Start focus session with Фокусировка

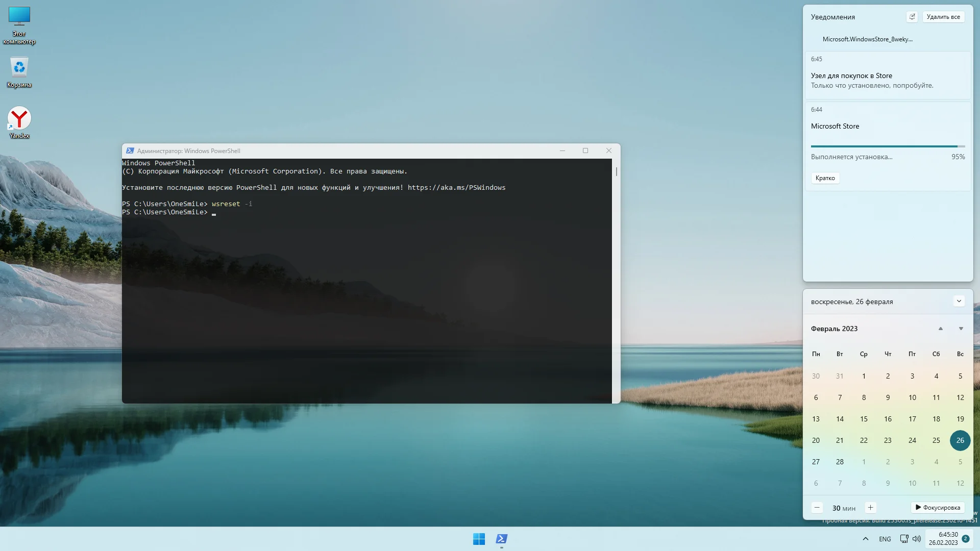pos(938,508)
